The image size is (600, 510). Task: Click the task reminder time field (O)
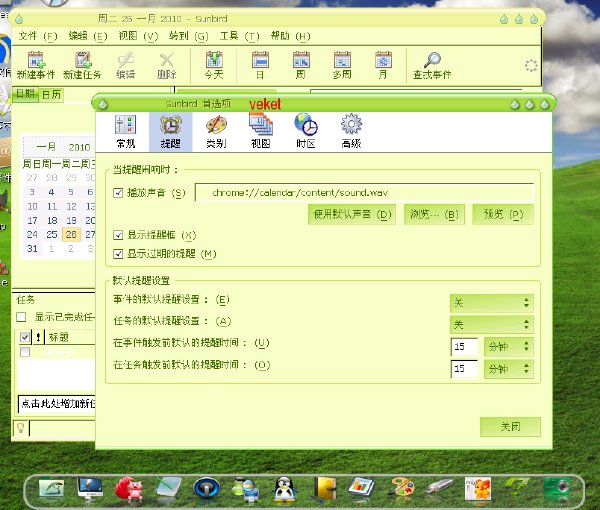pos(464,369)
